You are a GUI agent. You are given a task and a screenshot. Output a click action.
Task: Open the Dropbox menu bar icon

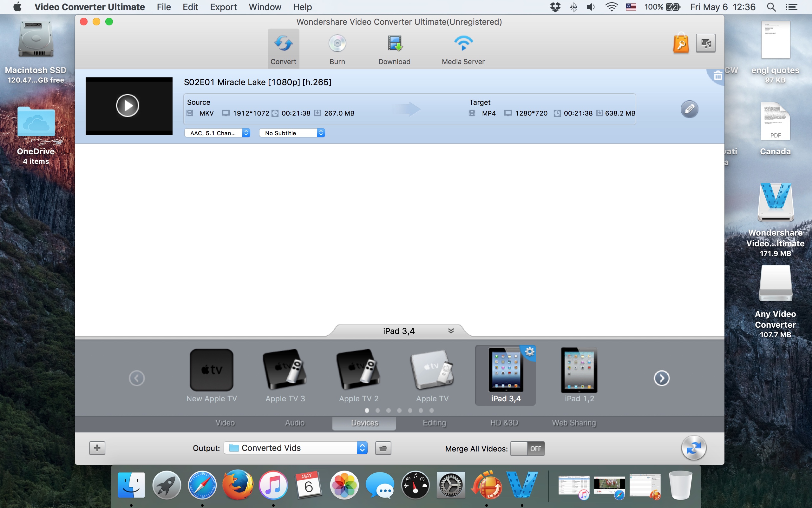555,7
